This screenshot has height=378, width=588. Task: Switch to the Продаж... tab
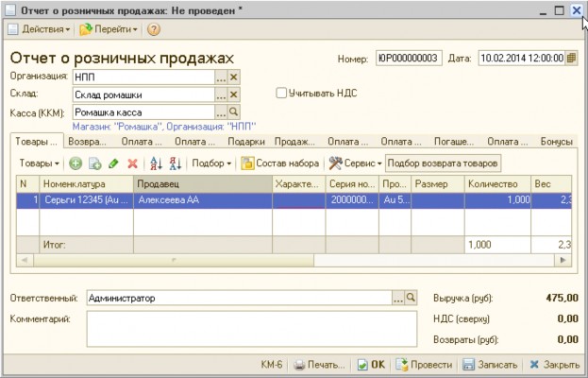point(294,142)
